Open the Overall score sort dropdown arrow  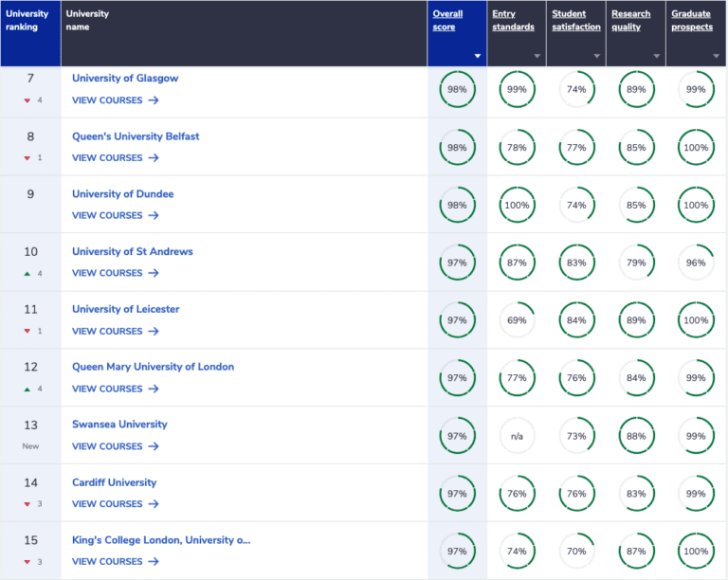click(478, 56)
